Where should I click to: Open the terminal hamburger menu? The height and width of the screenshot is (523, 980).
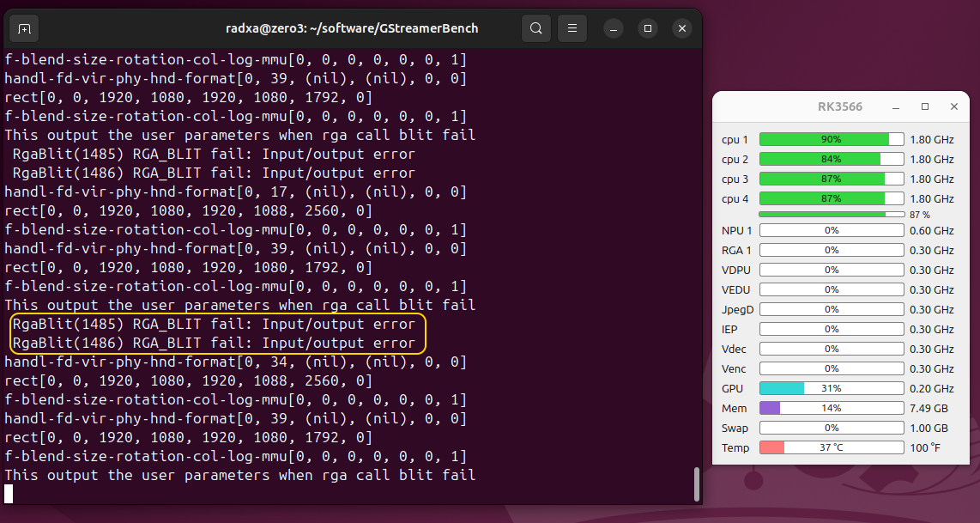(x=572, y=29)
